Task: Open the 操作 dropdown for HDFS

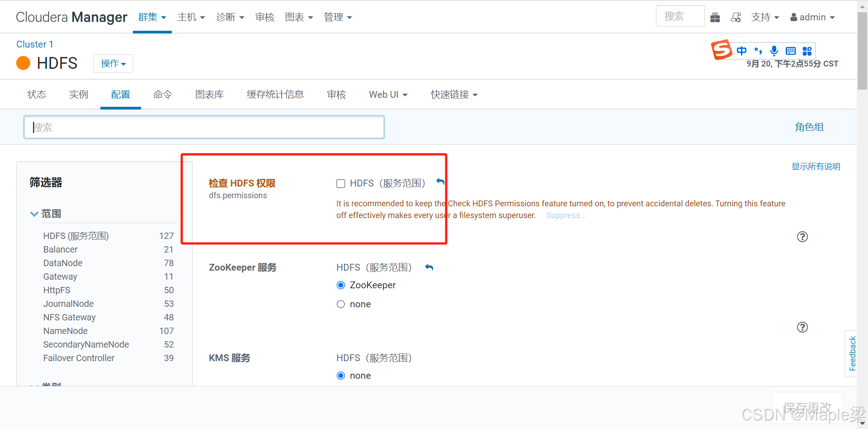Action: 113,63
